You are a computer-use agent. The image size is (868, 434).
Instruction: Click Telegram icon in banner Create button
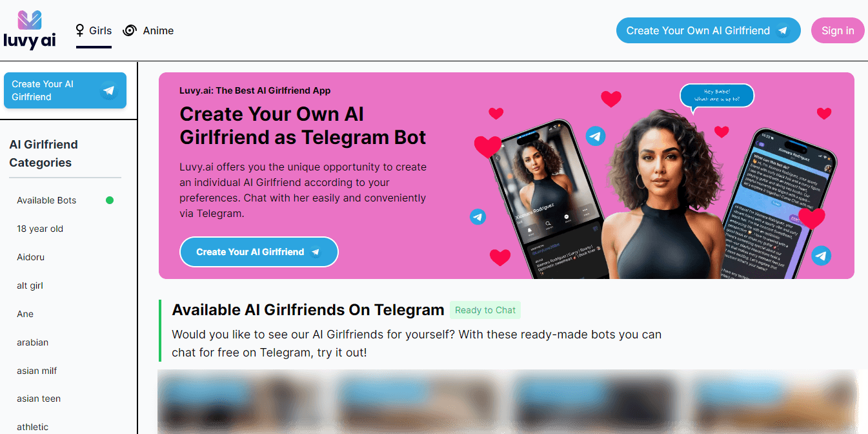coord(316,252)
